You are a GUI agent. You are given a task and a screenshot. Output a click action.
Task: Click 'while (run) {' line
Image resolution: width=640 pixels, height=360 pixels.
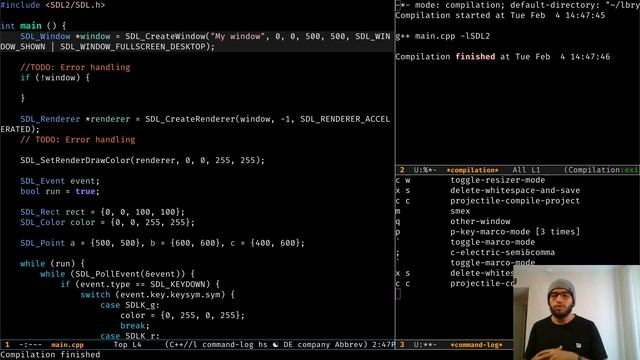click(52, 264)
